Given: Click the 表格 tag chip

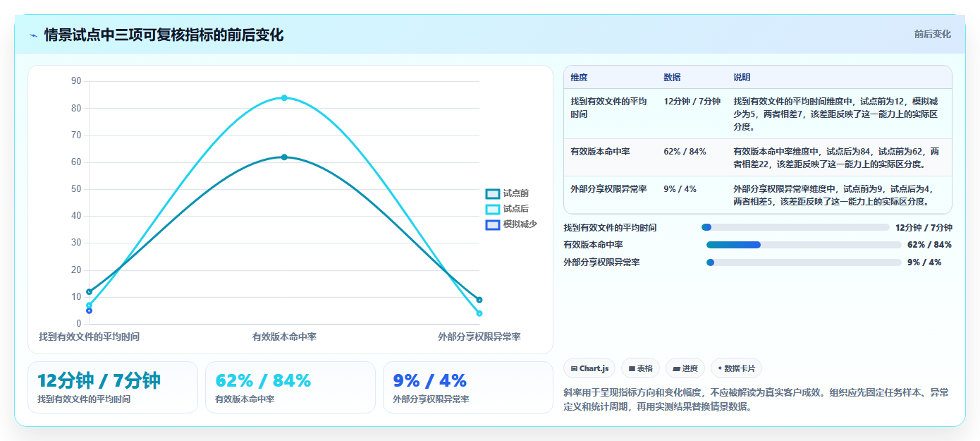Looking at the screenshot, I should click(x=641, y=368).
